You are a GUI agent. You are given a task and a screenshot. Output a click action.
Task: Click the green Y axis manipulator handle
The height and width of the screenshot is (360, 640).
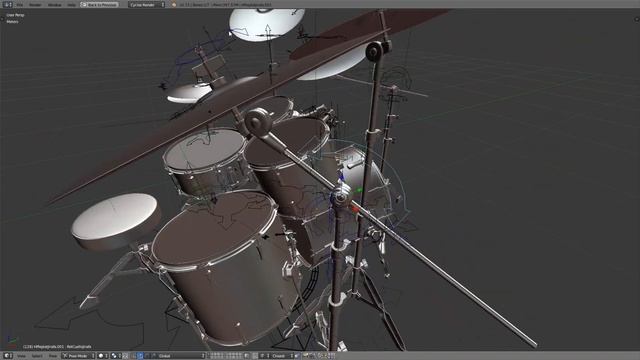pyautogui.click(x=359, y=190)
